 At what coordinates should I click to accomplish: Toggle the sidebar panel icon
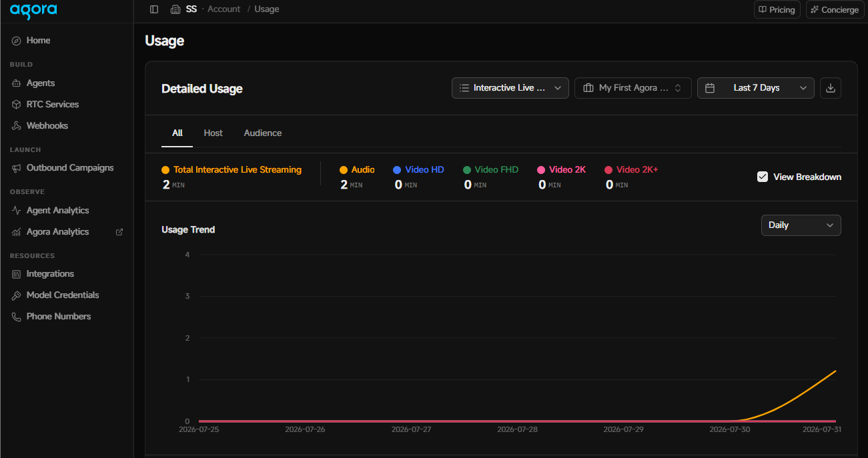(x=154, y=9)
